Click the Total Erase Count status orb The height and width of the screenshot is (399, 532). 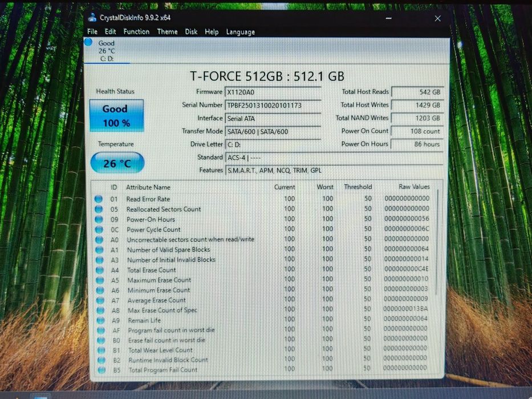(100, 270)
